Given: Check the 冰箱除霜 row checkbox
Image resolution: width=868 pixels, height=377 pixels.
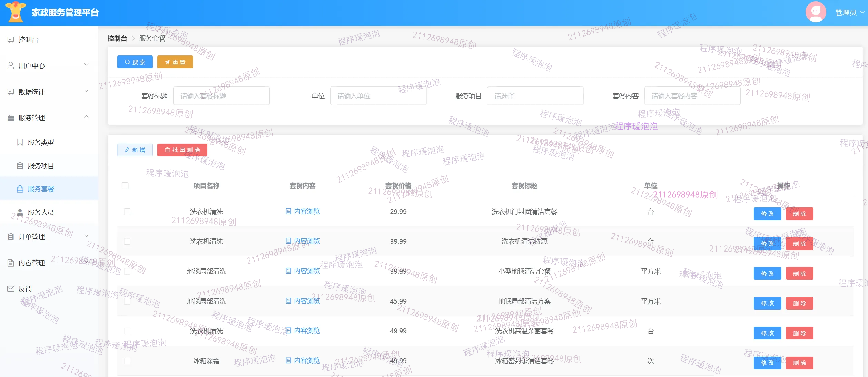Looking at the screenshot, I should (127, 361).
